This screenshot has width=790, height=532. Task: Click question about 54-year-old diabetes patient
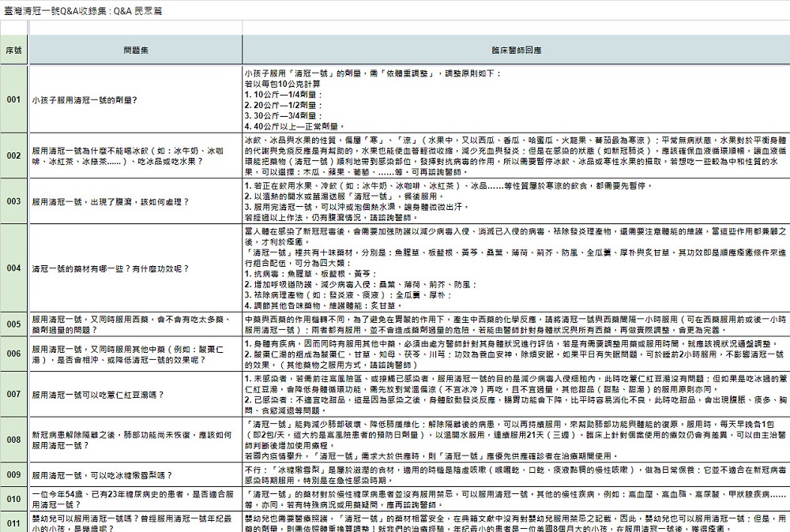pos(136,500)
